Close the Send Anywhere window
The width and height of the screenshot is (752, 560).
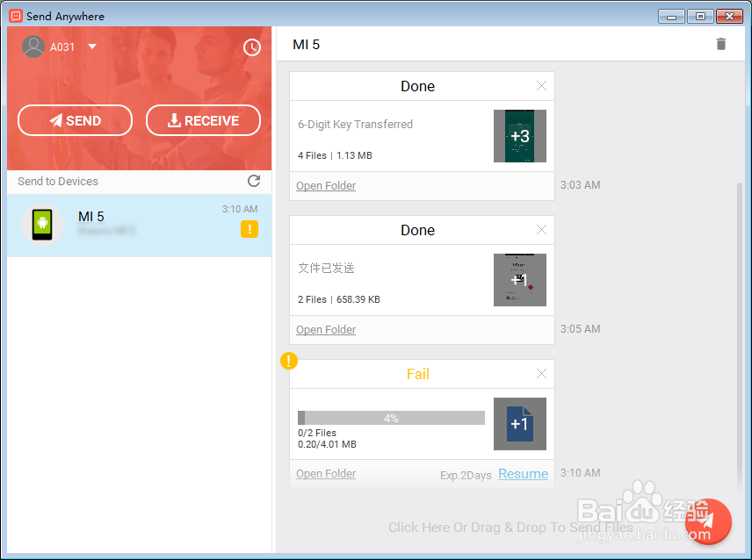(729, 17)
